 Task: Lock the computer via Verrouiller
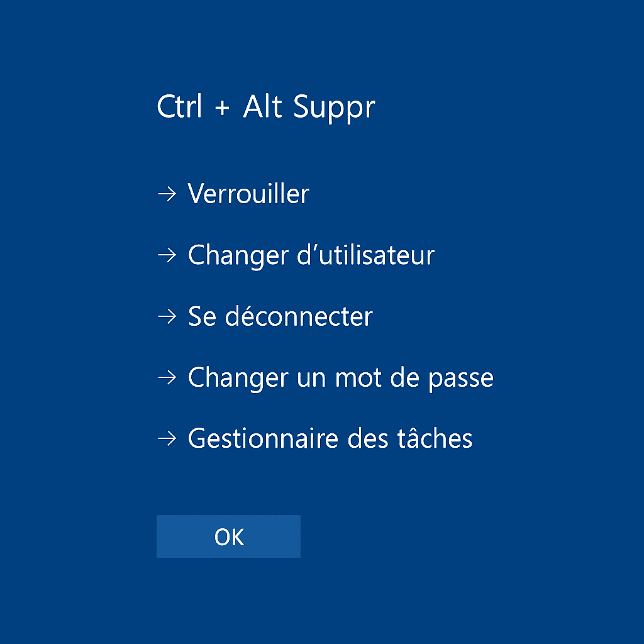click(247, 194)
